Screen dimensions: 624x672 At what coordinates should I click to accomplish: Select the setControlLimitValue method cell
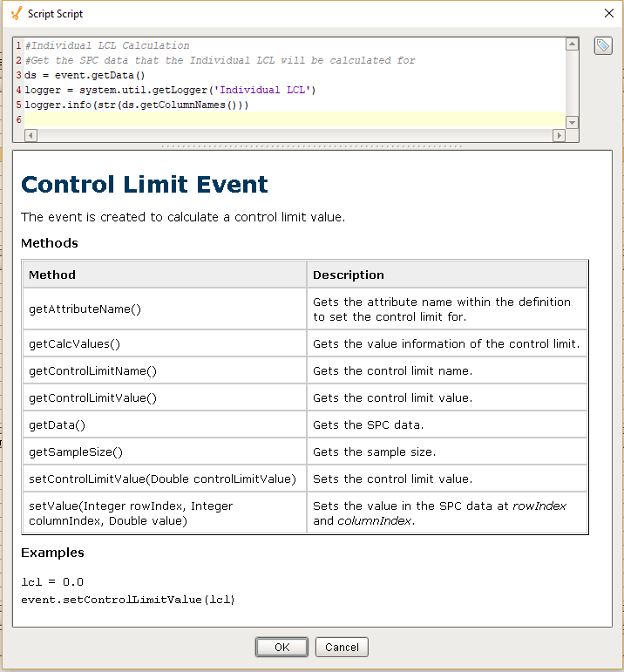[164, 479]
